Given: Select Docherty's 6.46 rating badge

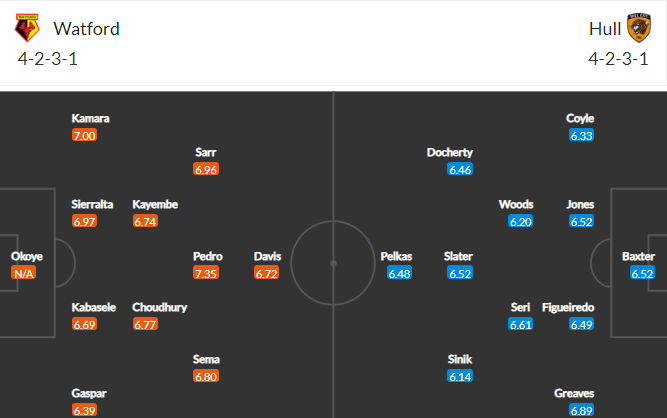Looking at the screenshot, I should tap(460, 170).
